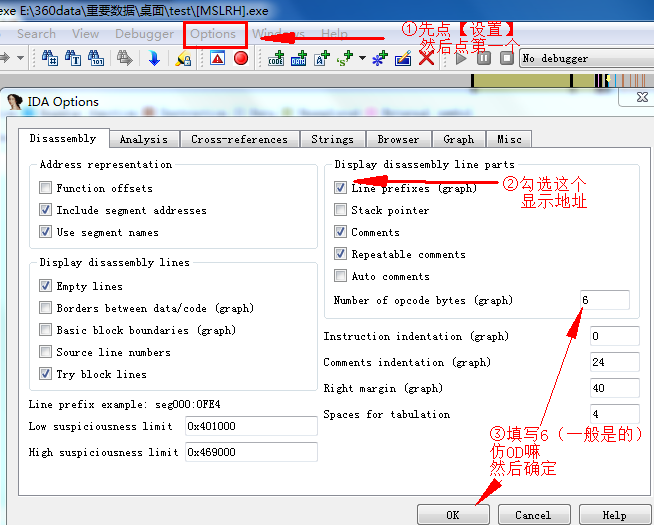The image size is (654, 525).
Task: Toggle the Comments checkbox
Action: (340, 232)
